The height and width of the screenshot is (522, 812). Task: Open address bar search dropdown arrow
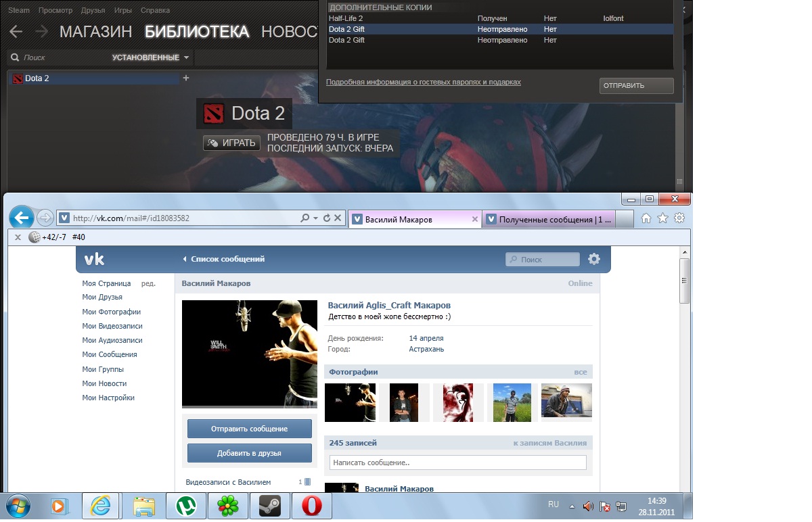click(315, 218)
